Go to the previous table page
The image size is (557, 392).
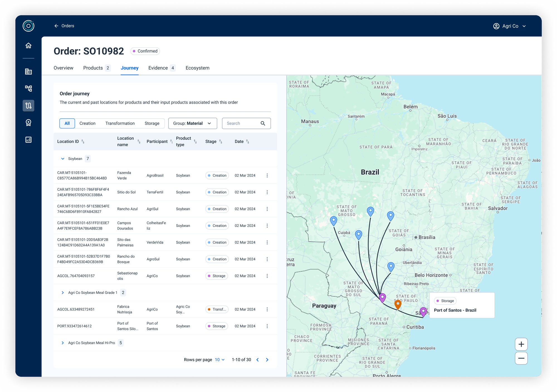click(258, 360)
